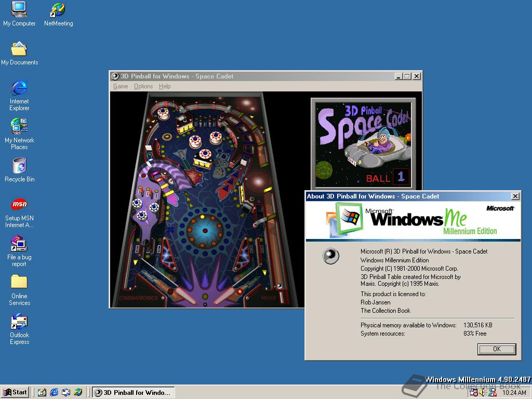Click the pinball ball icon in About dialog
This screenshot has width=532, height=399.
331,256
